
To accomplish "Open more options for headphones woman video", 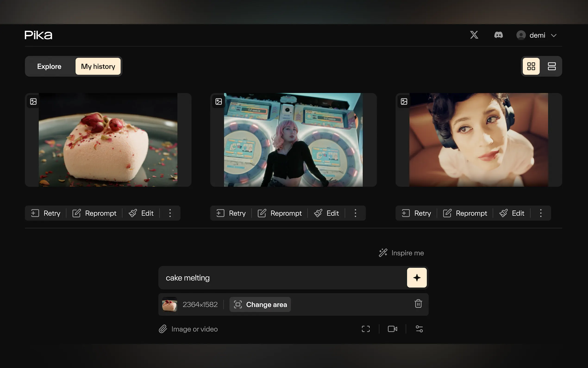I will point(541,213).
